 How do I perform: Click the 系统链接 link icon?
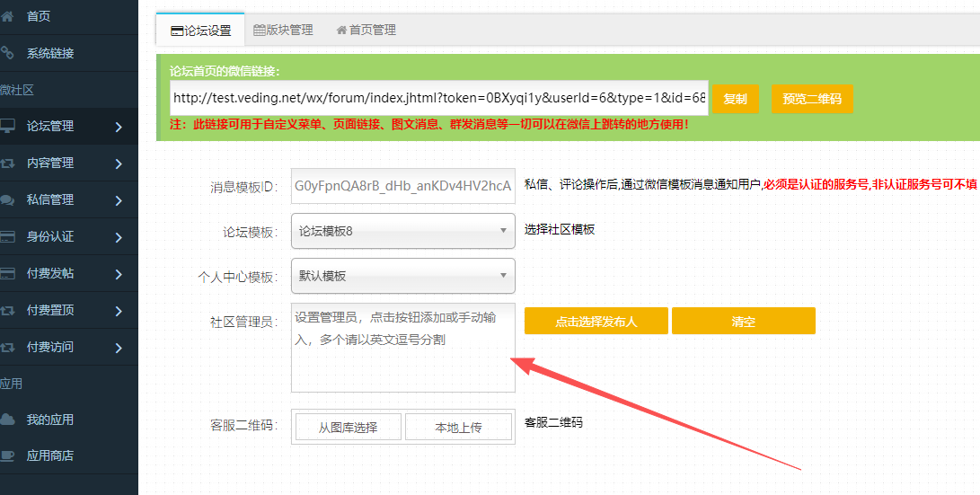tap(8, 53)
